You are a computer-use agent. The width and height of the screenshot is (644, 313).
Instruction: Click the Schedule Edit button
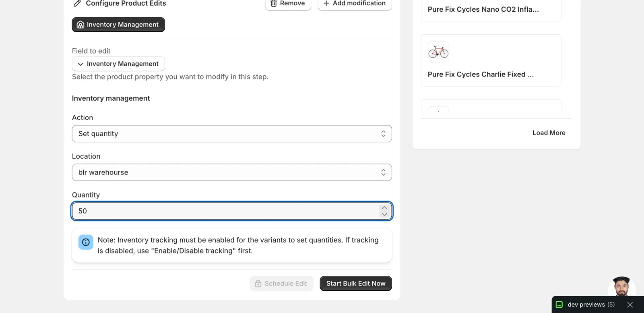281,284
